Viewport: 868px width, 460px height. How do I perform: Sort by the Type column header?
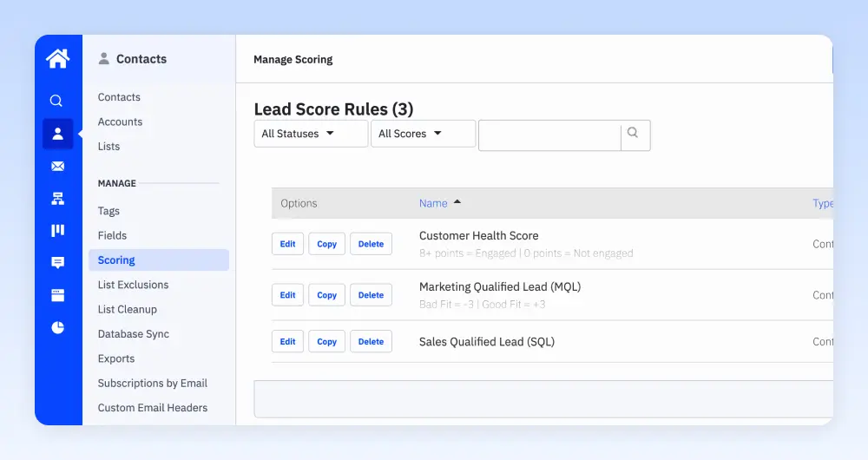[x=823, y=203]
